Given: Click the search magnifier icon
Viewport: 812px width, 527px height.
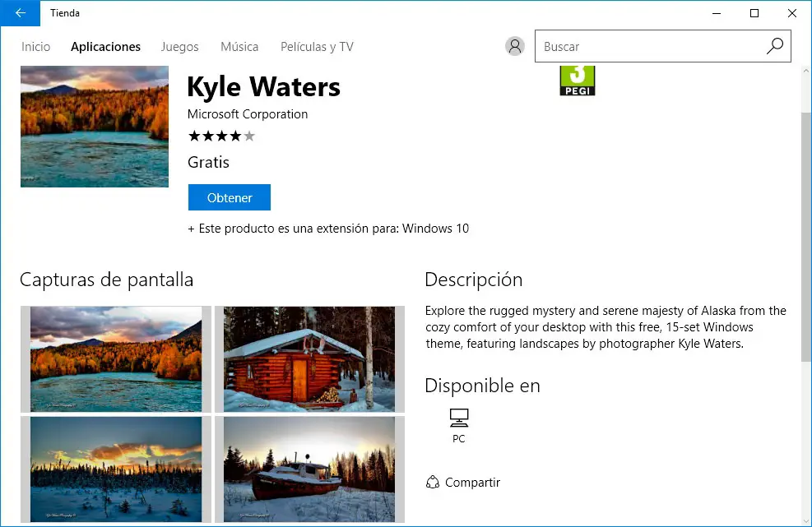Looking at the screenshot, I should [x=774, y=47].
